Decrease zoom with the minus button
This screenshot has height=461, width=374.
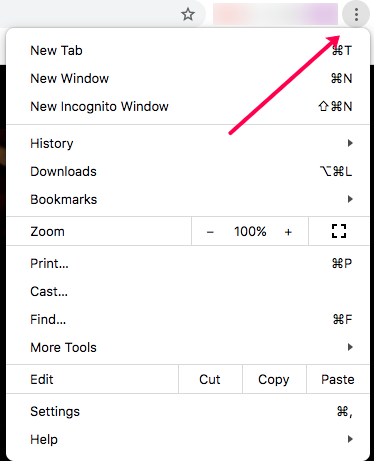tap(210, 232)
